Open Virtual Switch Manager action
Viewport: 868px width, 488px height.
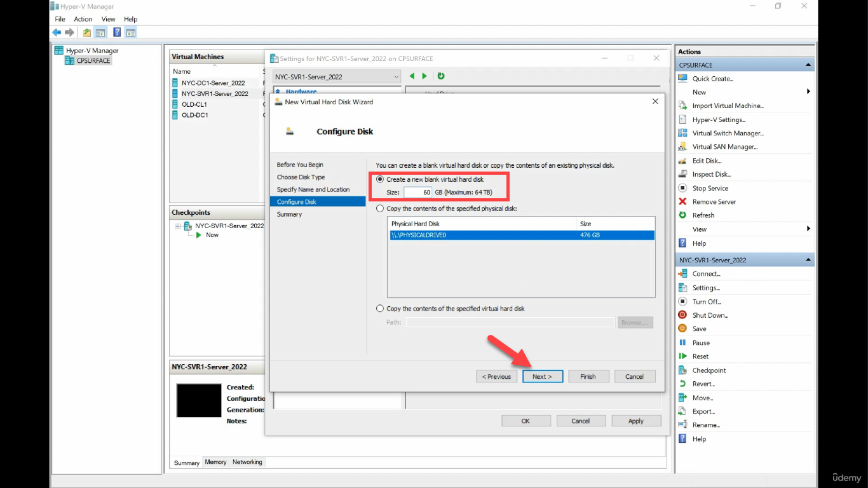tap(728, 133)
